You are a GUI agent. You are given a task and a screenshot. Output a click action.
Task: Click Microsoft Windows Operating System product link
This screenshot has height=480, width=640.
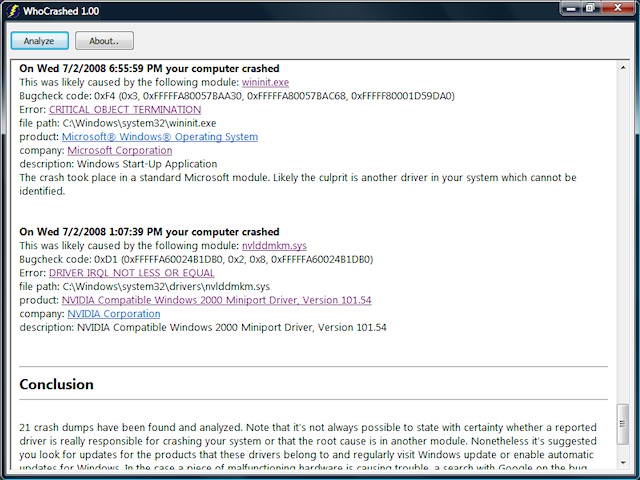pos(160,137)
